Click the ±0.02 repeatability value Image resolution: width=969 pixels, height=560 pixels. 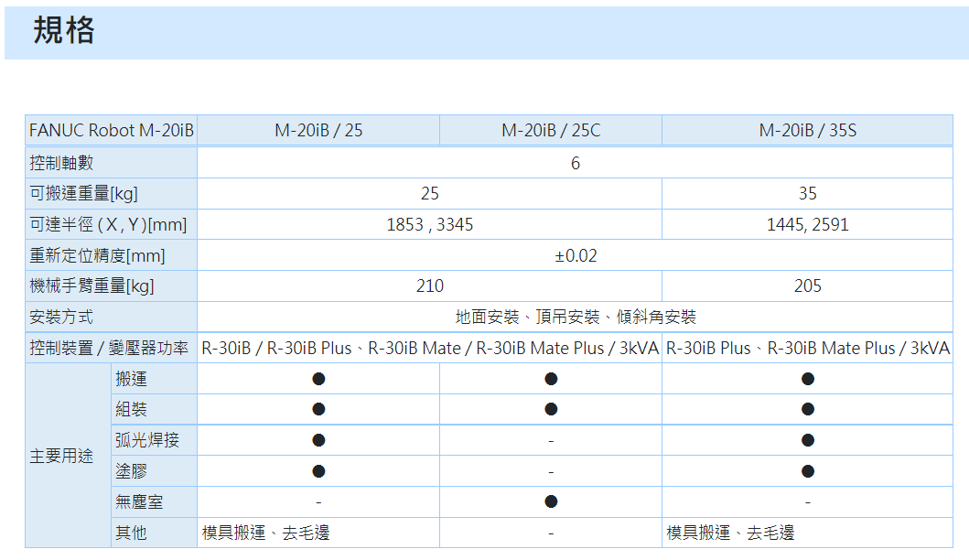point(576,255)
